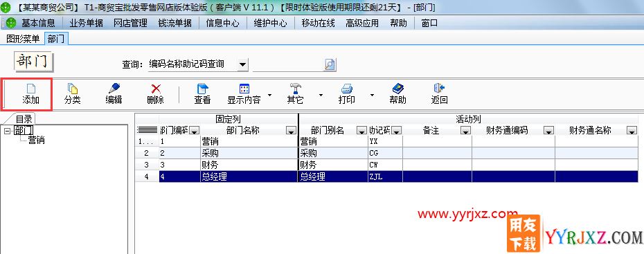Screen dimensions: 644x254
Task: Collapse the 部门 tree root node
Action: coord(6,131)
